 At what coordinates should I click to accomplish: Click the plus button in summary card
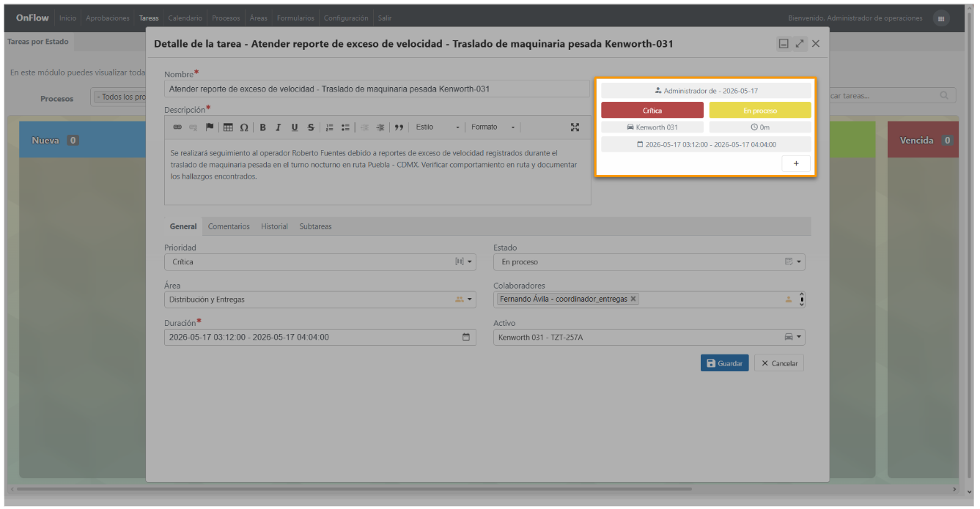tap(796, 164)
